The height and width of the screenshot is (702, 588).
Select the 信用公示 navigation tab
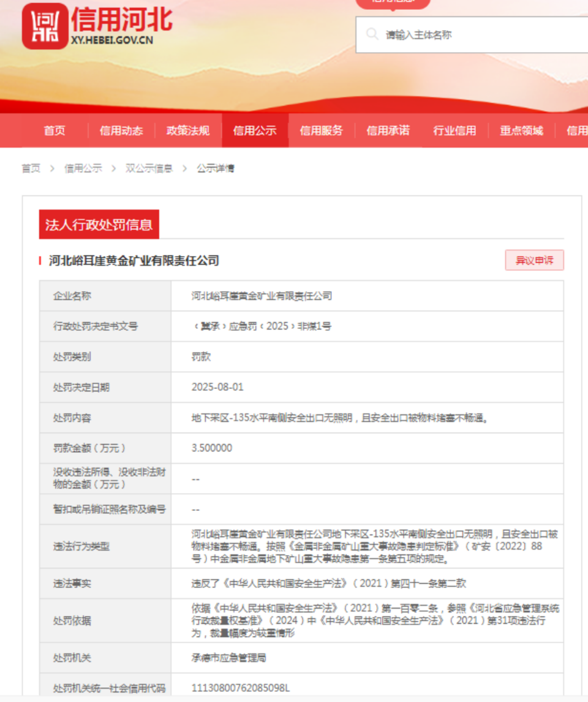coord(255,130)
